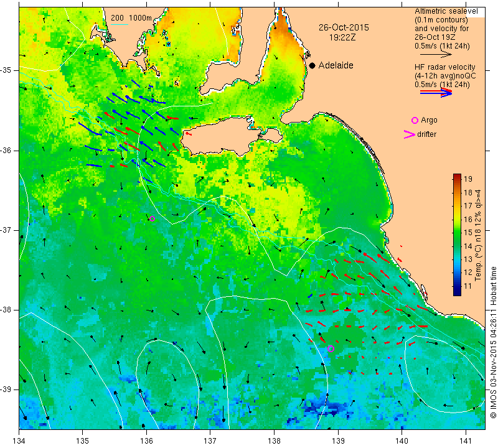
Task: Click the date text 26-Oct-2015
Action: tap(344, 27)
